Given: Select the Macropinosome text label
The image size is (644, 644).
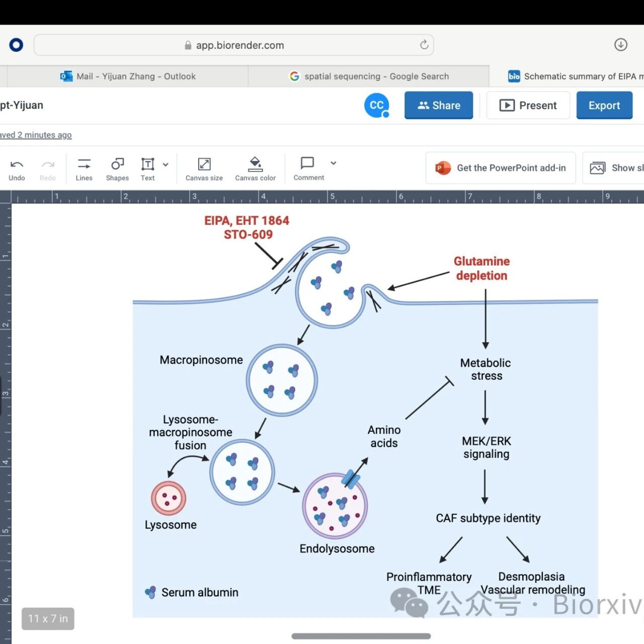Looking at the screenshot, I should click(x=201, y=360).
